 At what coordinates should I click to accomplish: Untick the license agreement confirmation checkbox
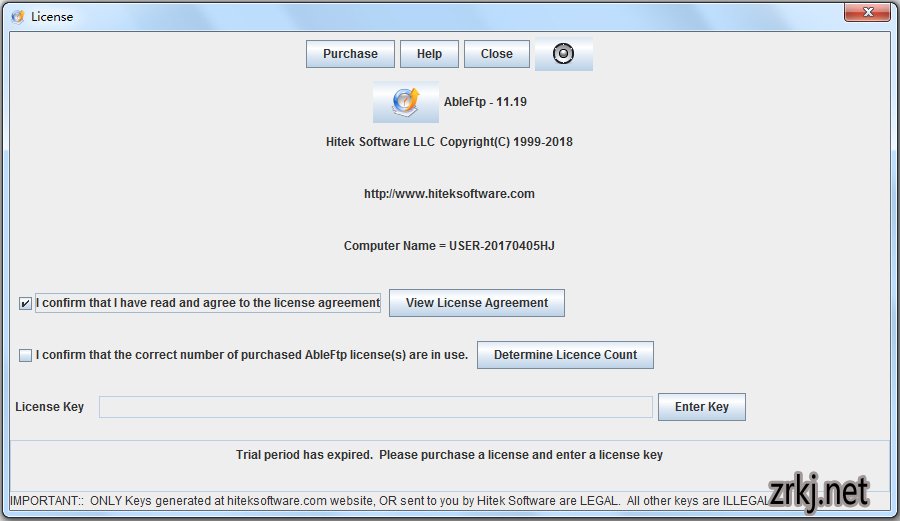25,303
